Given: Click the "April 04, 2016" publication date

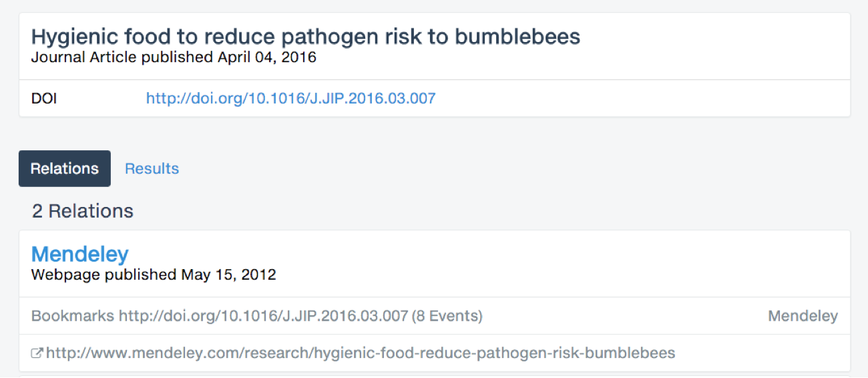Looking at the screenshot, I should click(267, 57).
